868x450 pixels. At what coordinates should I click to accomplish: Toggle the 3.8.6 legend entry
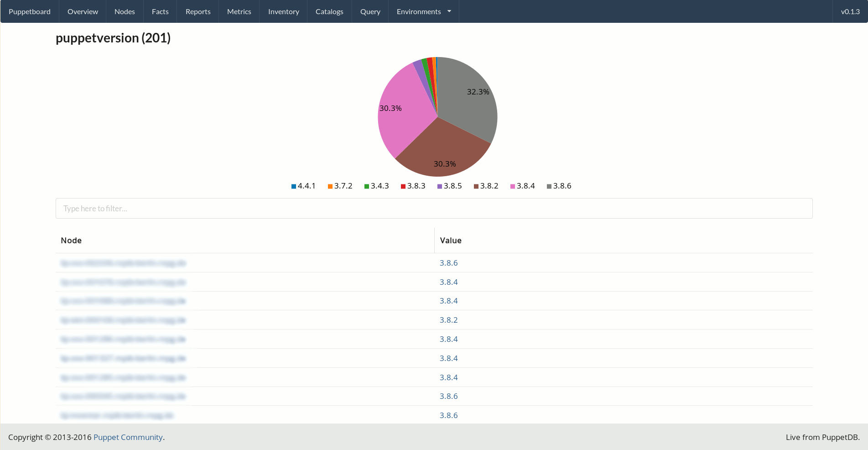559,186
